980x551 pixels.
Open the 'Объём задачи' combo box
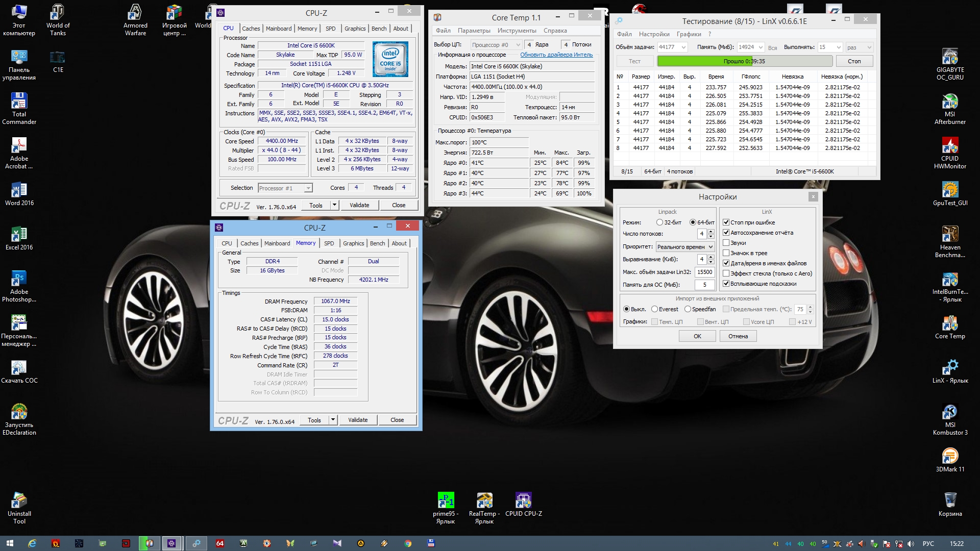(683, 47)
